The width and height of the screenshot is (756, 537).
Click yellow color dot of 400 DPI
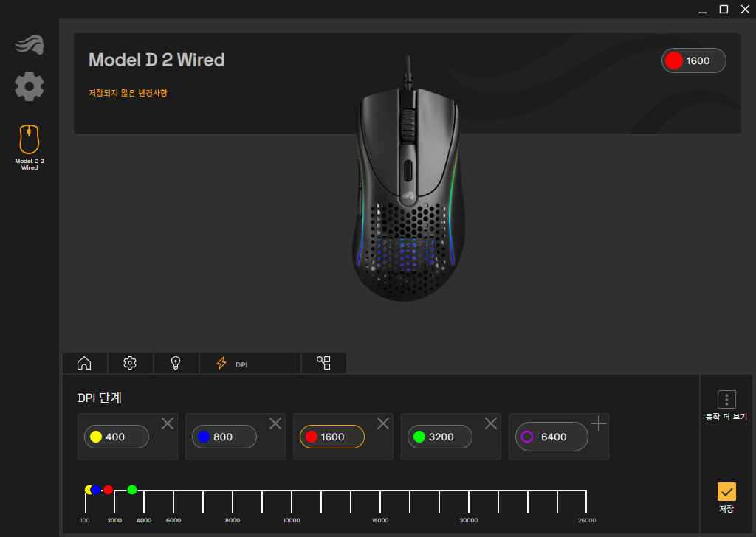click(96, 437)
